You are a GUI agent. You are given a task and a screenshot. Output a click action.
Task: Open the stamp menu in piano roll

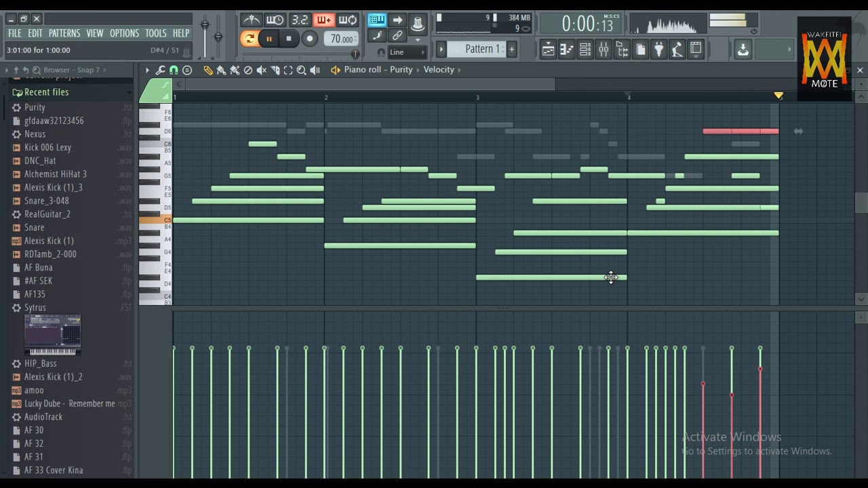pos(187,70)
